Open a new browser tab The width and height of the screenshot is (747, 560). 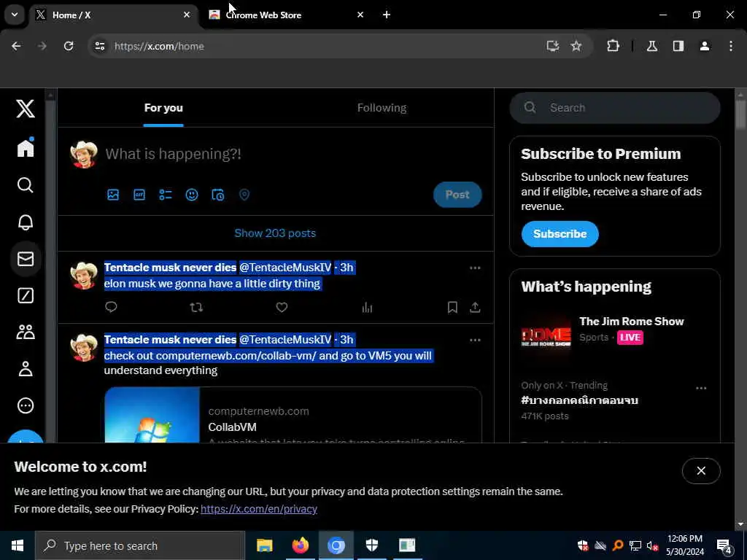(x=387, y=15)
